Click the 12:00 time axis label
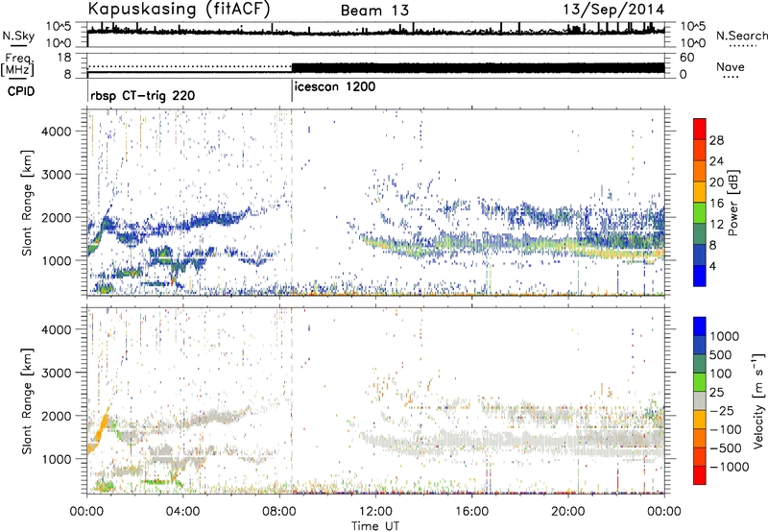Image resolution: width=768 pixels, height=532 pixels. coord(375,512)
